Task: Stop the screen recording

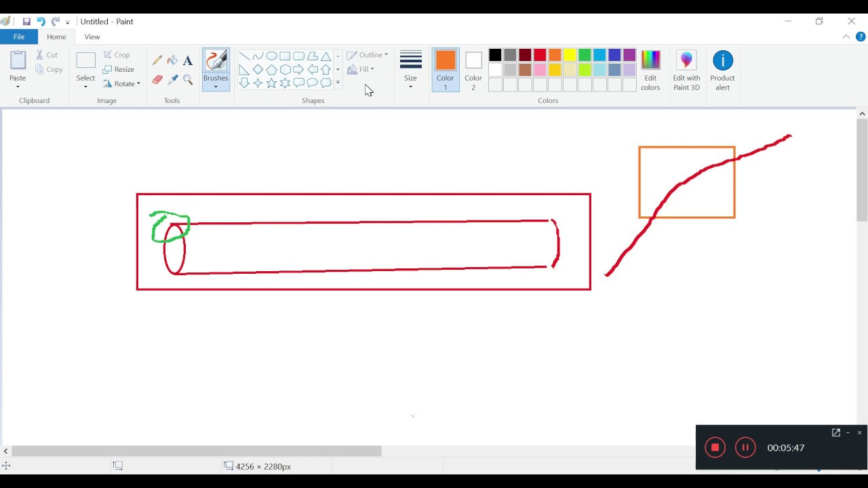Action: click(x=715, y=447)
